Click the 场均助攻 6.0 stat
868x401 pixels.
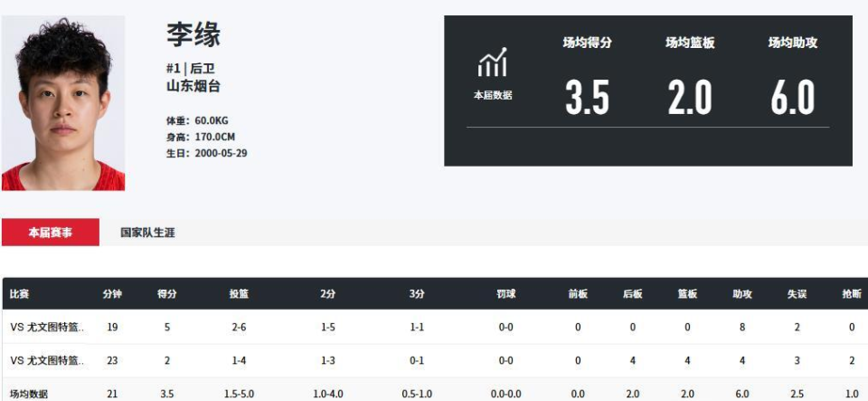(x=793, y=98)
